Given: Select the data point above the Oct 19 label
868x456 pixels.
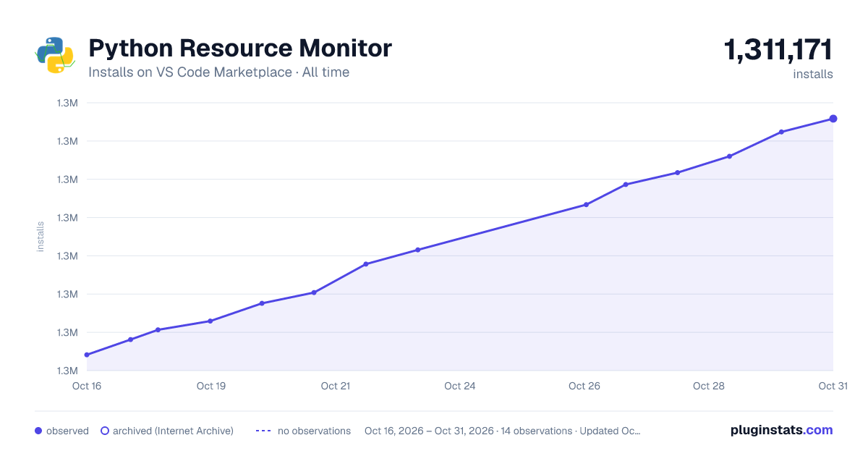Looking at the screenshot, I should click(210, 321).
